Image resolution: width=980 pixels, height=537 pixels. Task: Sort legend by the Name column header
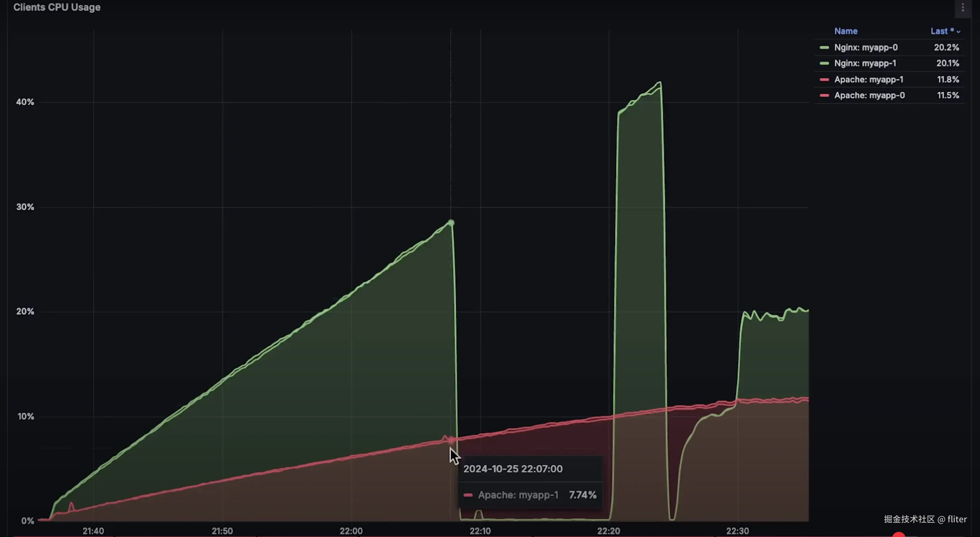846,31
